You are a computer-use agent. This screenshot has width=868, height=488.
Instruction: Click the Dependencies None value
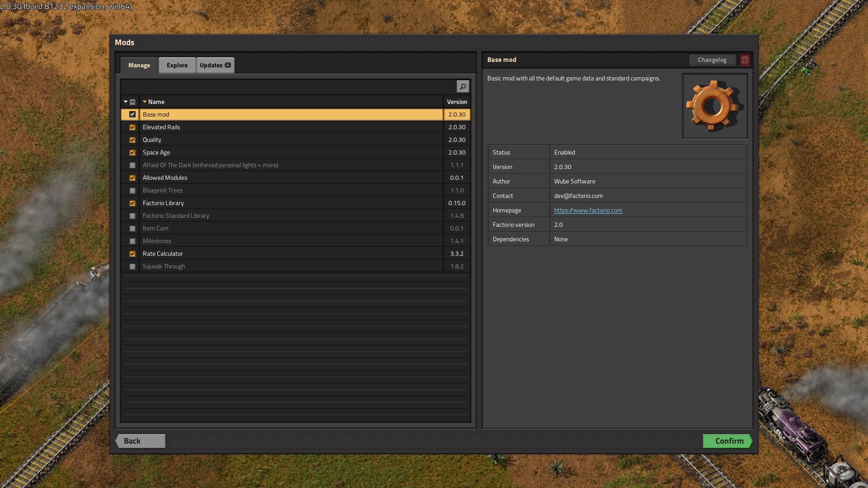pos(561,239)
